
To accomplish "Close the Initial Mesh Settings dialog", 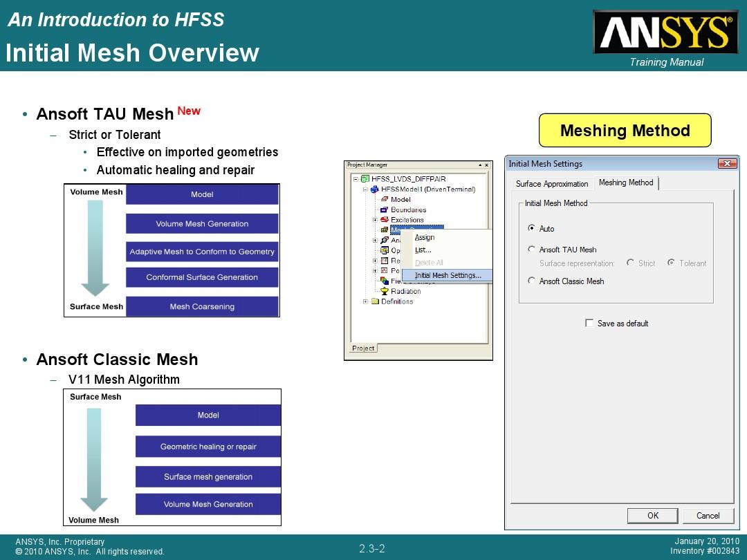I will tap(727, 164).
